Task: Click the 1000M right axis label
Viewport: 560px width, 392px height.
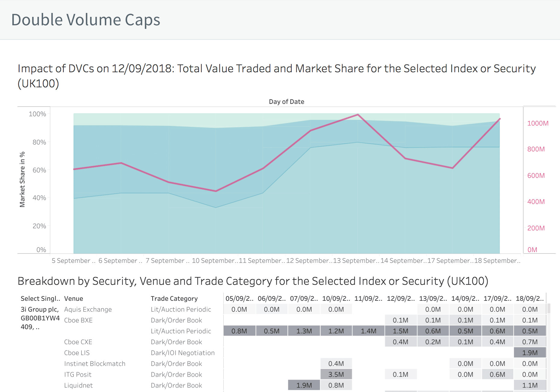Action: click(x=538, y=123)
